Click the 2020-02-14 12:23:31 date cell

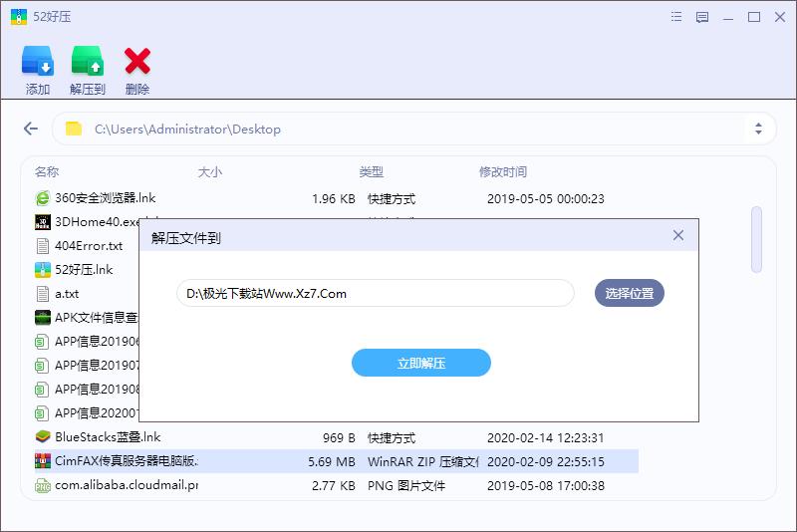tap(546, 437)
